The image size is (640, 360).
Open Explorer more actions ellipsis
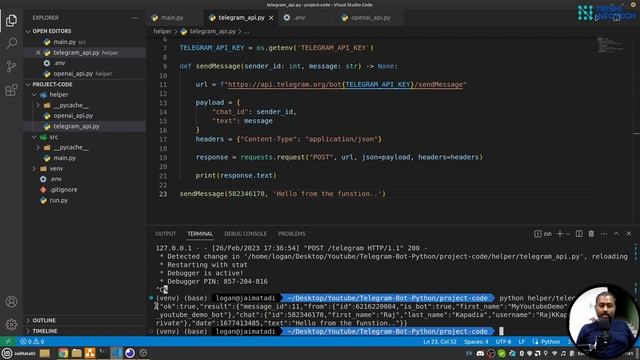pos(135,18)
